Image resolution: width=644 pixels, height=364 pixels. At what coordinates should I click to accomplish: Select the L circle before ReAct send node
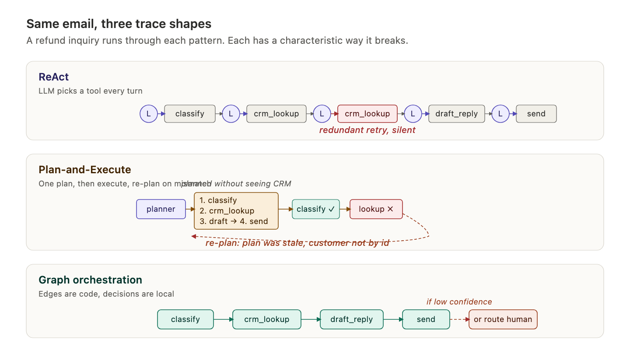pyautogui.click(x=500, y=114)
